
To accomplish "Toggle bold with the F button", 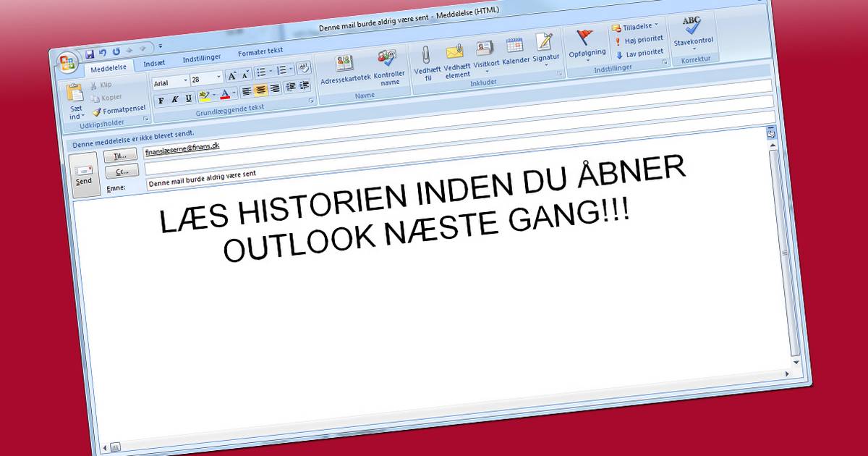I will coord(161,100).
